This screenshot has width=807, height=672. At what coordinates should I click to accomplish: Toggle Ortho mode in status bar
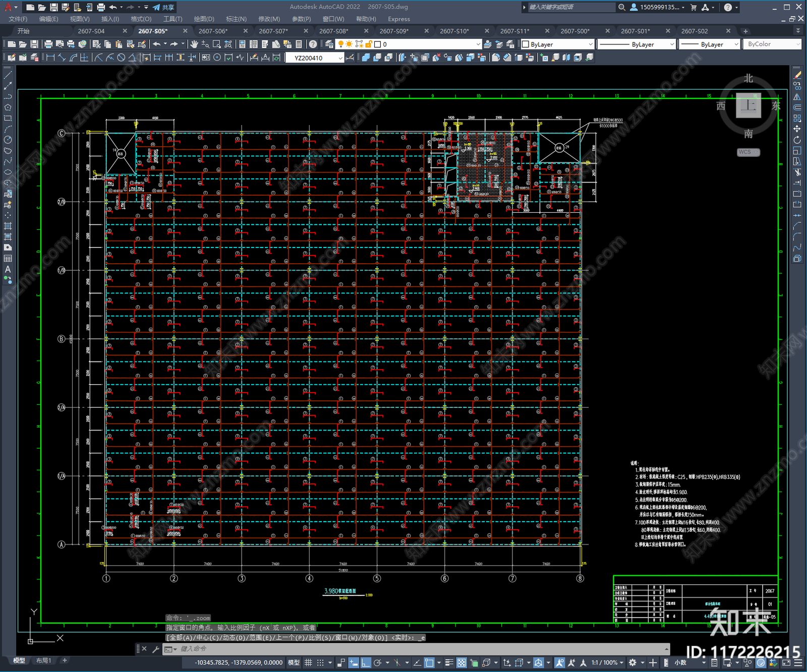coord(366,662)
